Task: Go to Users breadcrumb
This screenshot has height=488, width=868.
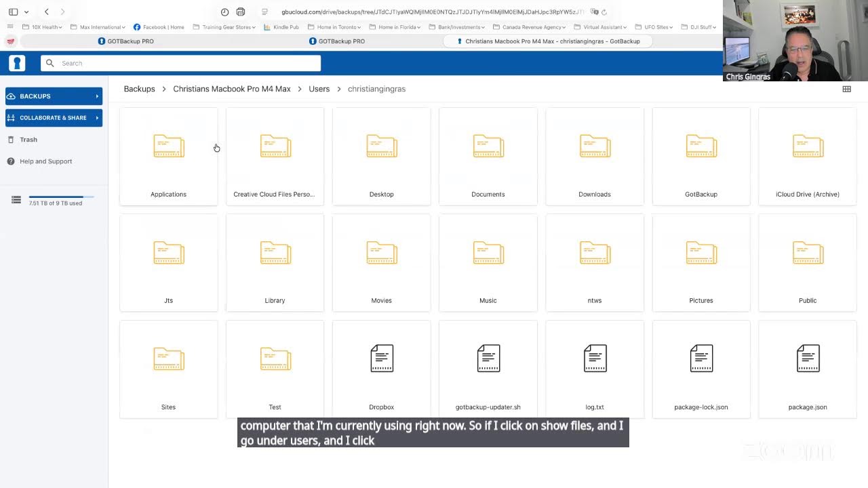Action: pos(319,89)
